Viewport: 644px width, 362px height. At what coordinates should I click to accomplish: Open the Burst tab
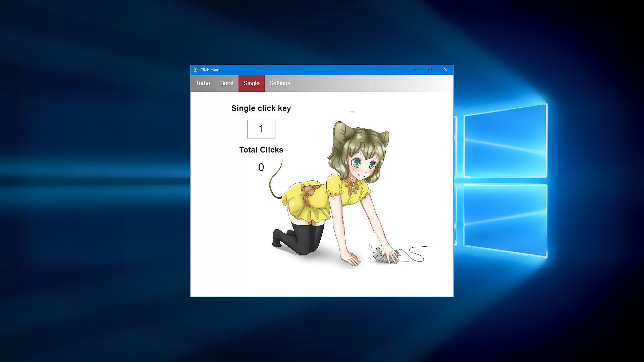pyautogui.click(x=227, y=83)
